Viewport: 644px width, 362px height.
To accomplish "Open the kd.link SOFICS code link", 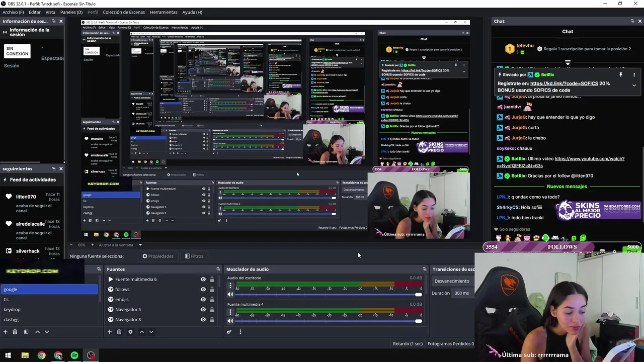I will (x=564, y=83).
